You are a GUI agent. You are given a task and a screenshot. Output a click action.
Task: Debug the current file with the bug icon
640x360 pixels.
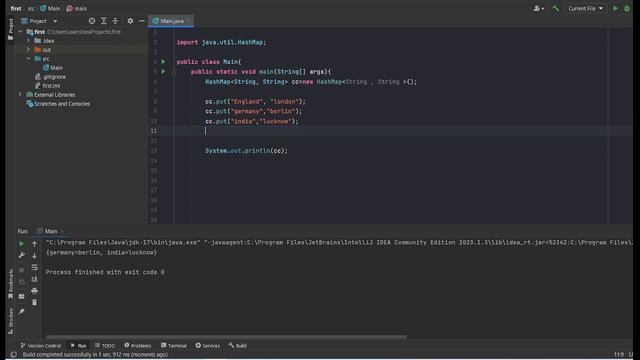627,8
